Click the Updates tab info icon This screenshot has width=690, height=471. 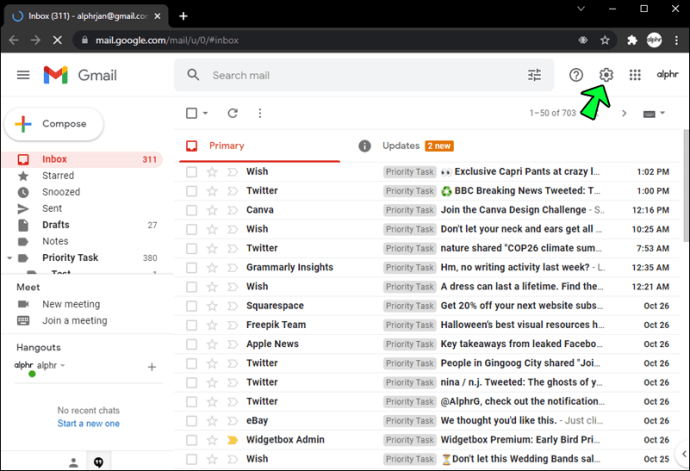click(x=364, y=146)
